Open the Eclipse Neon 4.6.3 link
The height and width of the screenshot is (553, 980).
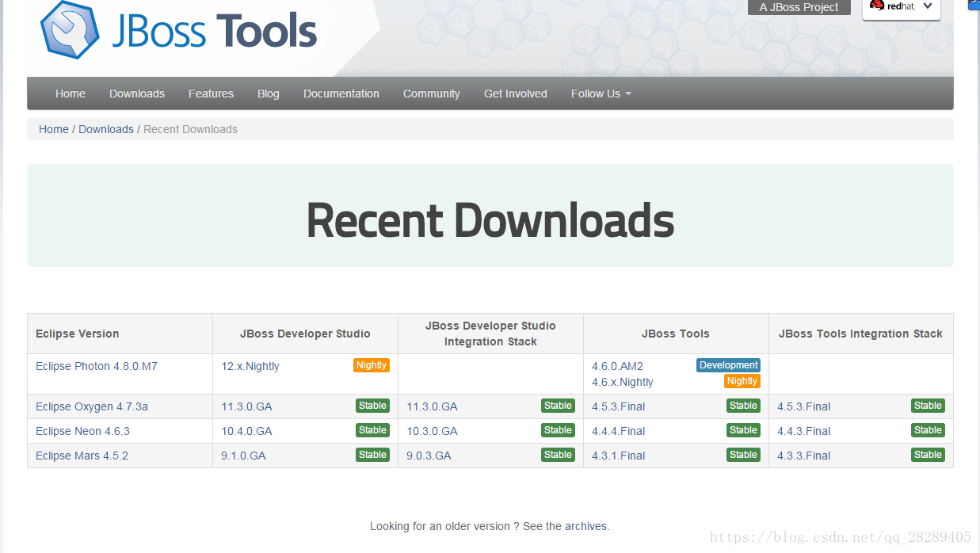click(x=82, y=431)
